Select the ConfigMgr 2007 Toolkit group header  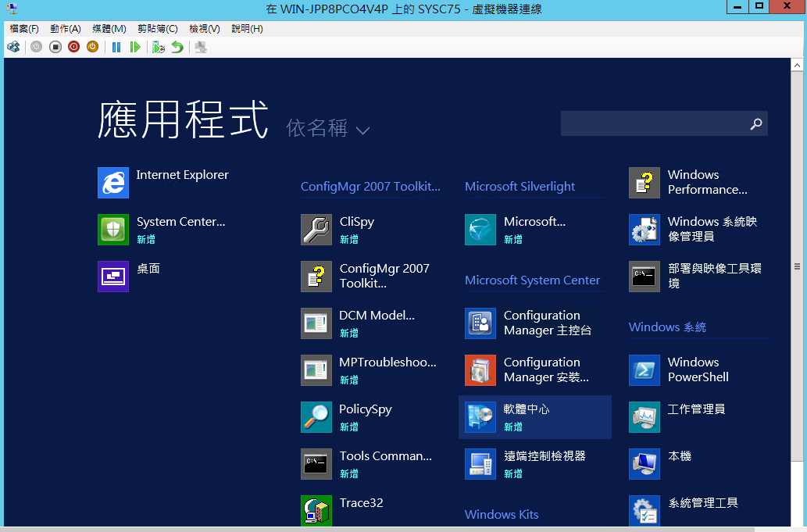click(370, 186)
